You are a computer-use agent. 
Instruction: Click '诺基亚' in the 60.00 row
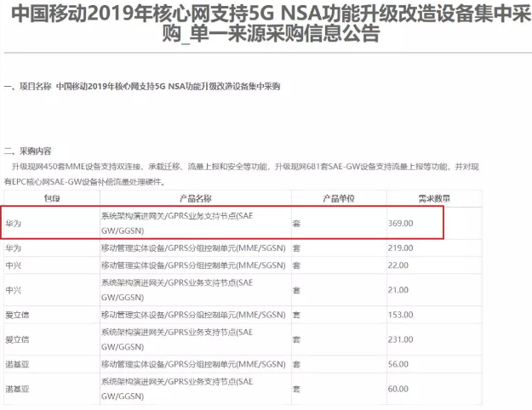pos(17,389)
